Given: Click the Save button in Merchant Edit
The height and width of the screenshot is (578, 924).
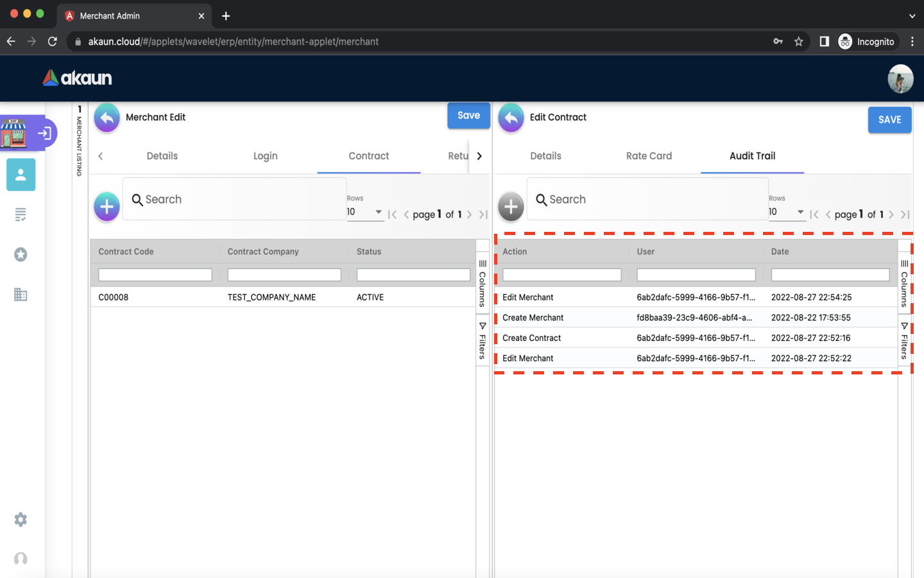Looking at the screenshot, I should tap(468, 116).
